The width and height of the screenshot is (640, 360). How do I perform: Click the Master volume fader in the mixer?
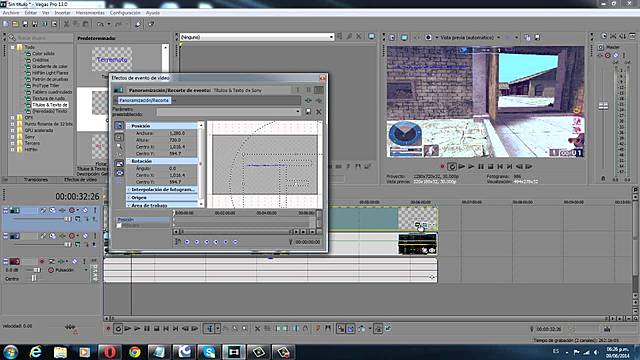603,106
